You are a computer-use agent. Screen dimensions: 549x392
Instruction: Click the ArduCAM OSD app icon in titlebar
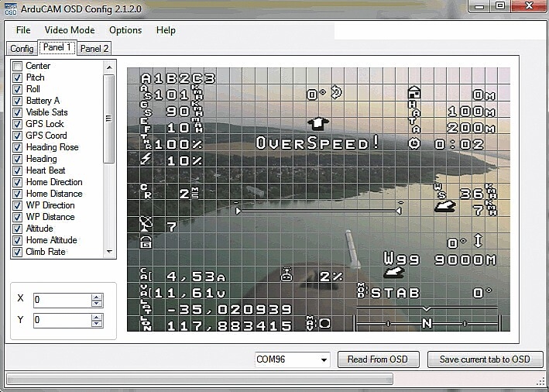[11, 7]
